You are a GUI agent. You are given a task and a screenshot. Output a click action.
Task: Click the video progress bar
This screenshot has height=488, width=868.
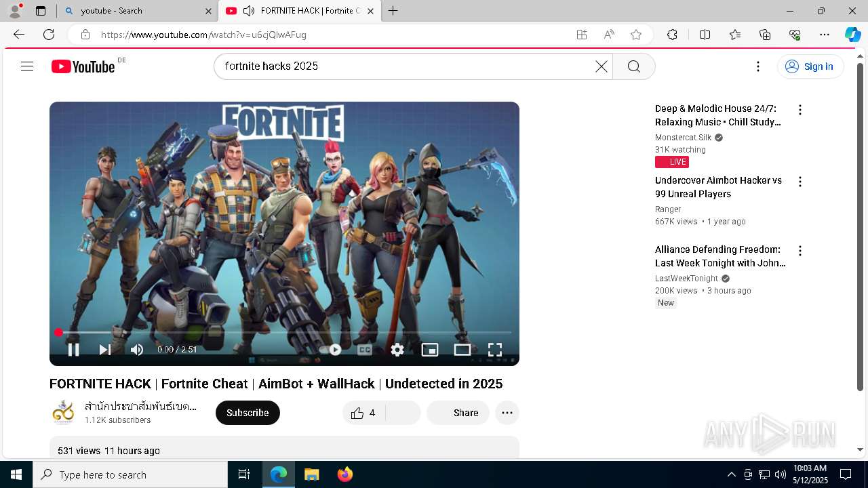pyautogui.click(x=284, y=332)
